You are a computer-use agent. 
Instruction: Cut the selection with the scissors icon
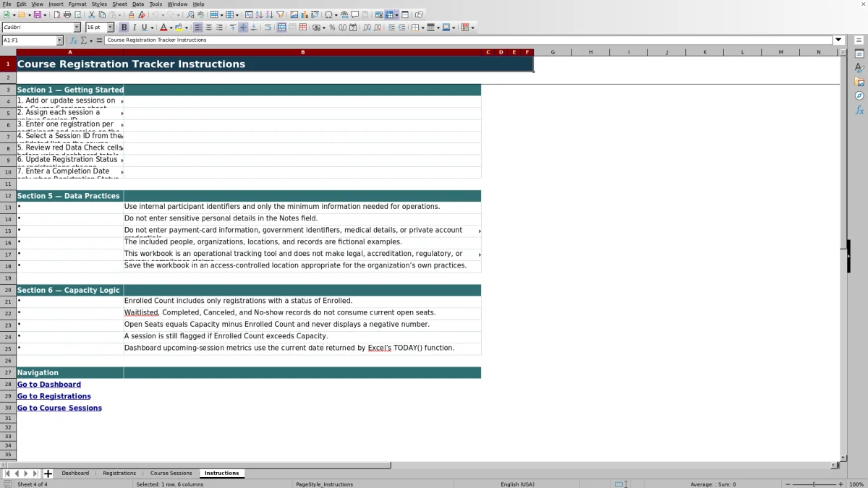point(92,14)
